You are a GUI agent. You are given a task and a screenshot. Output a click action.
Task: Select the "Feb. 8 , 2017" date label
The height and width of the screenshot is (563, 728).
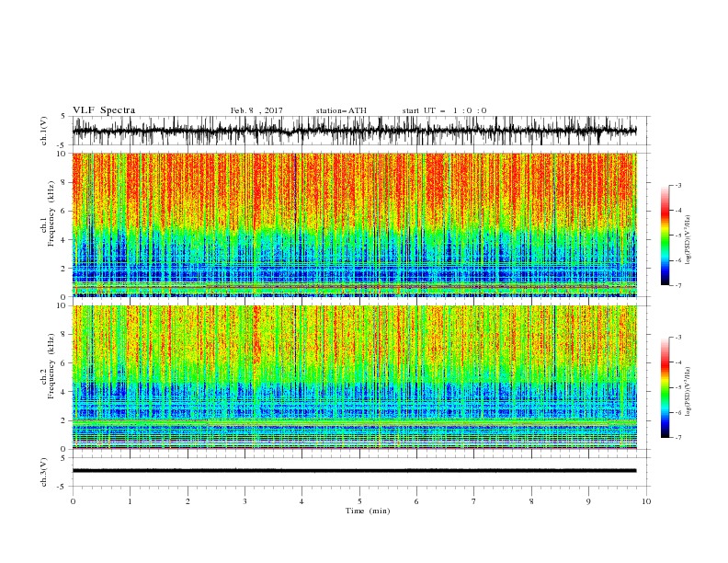pyautogui.click(x=256, y=110)
